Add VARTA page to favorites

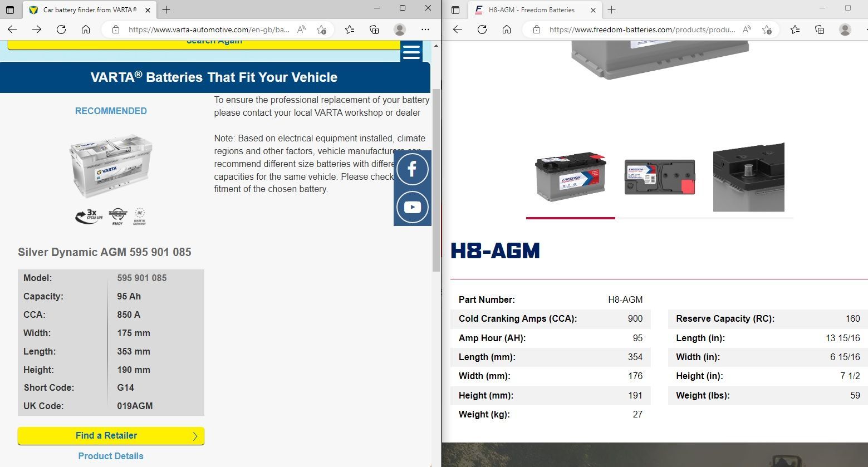click(321, 30)
